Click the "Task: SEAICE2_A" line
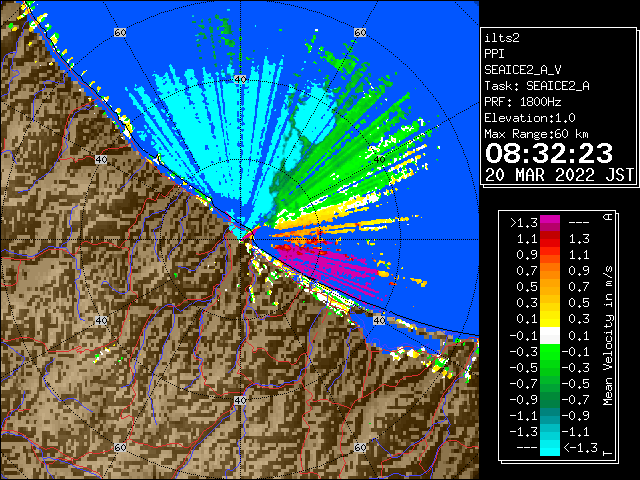The height and width of the screenshot is (480, 640). point(537,86)
